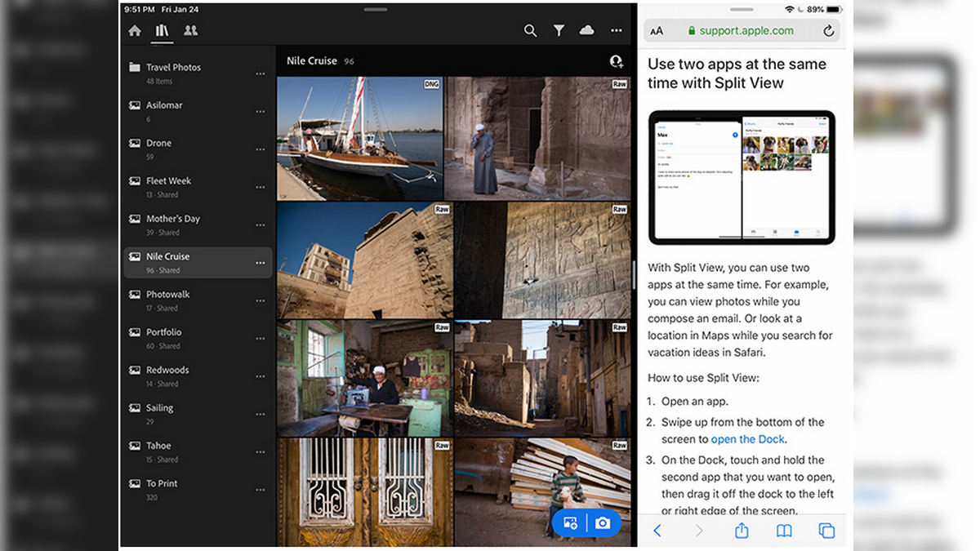Image resolution: width=980 pixels, height=551 pixels.
Task: Open the Nile boat photo thumbnail
Action: coord(362,136)
